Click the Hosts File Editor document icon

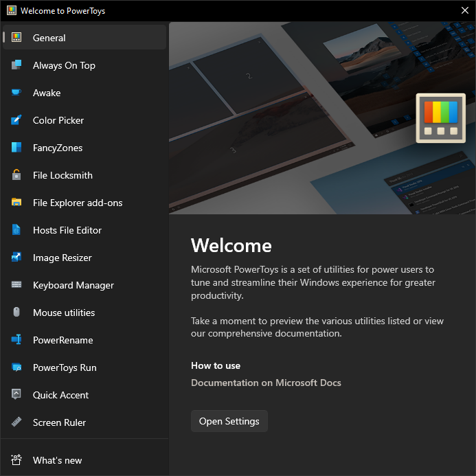(x=16, y=230)
